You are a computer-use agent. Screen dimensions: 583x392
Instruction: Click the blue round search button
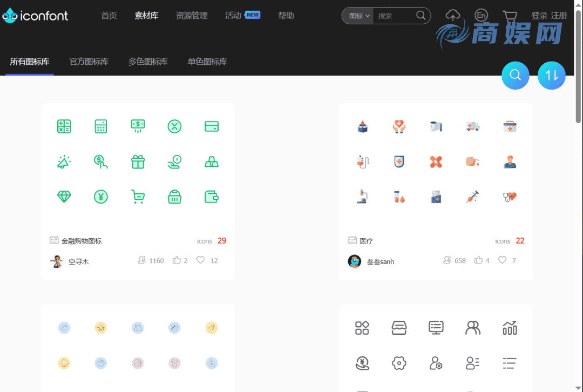tap(515, 75)
